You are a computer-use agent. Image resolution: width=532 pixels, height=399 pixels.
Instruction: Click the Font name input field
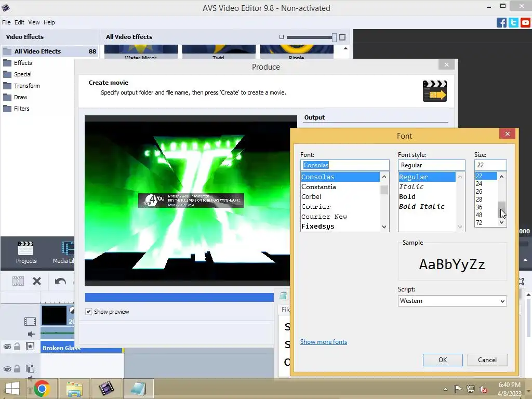[x=345, y=165]
